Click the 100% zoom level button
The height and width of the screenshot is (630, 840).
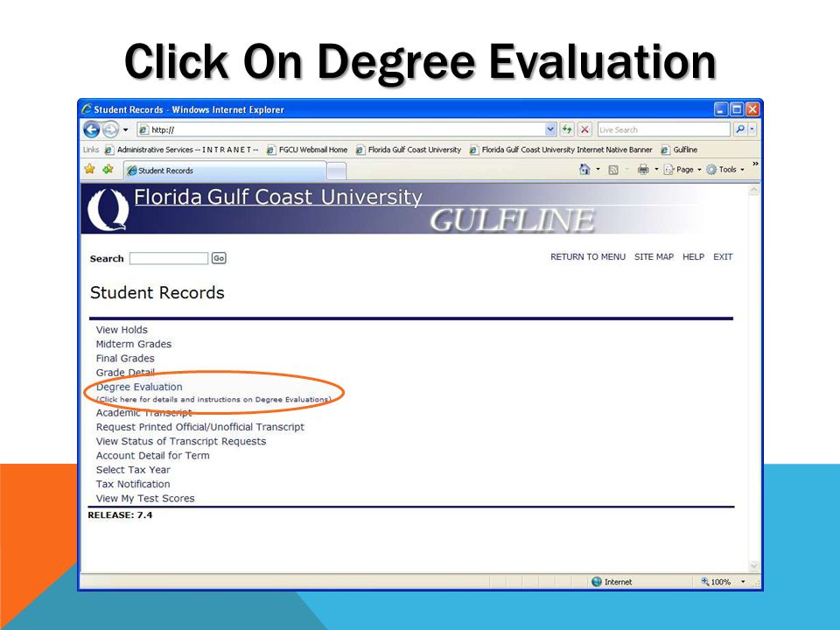point(716,582)
